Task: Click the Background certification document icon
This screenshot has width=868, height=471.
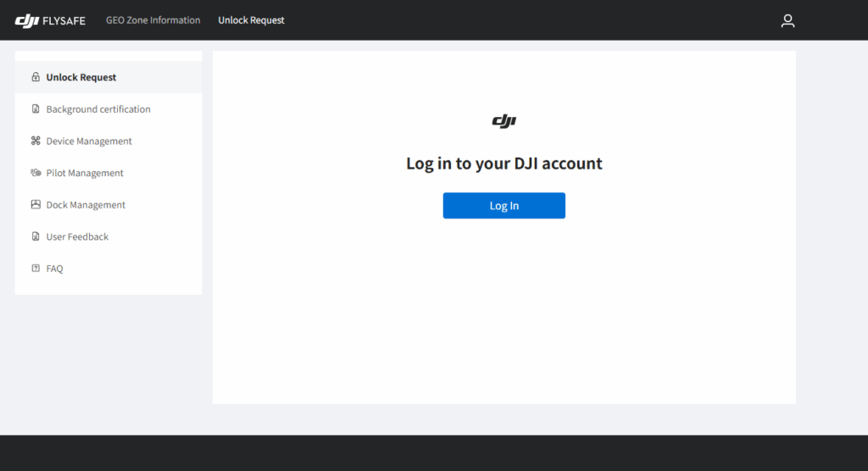Action: 36,109
